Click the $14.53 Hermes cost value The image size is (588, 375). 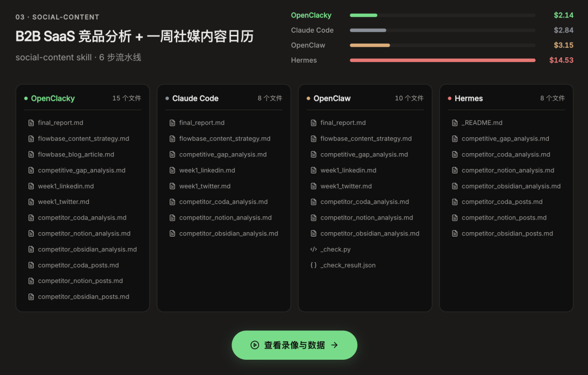[x=561, y=60]
